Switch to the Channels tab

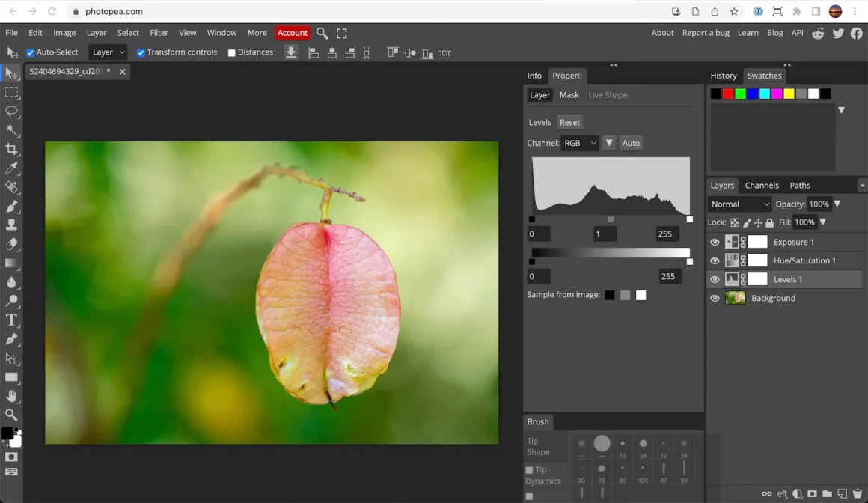click(762, 186)
